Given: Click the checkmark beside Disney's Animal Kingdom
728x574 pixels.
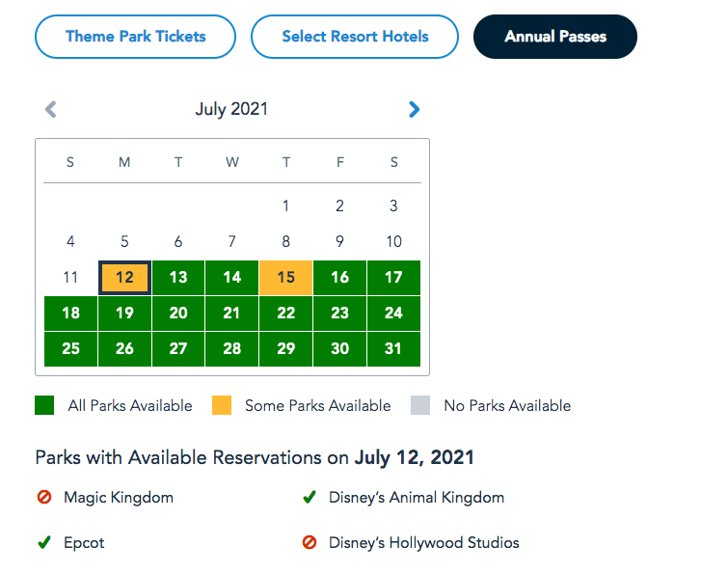Looking at the screenshot, I should click(310, 498).
